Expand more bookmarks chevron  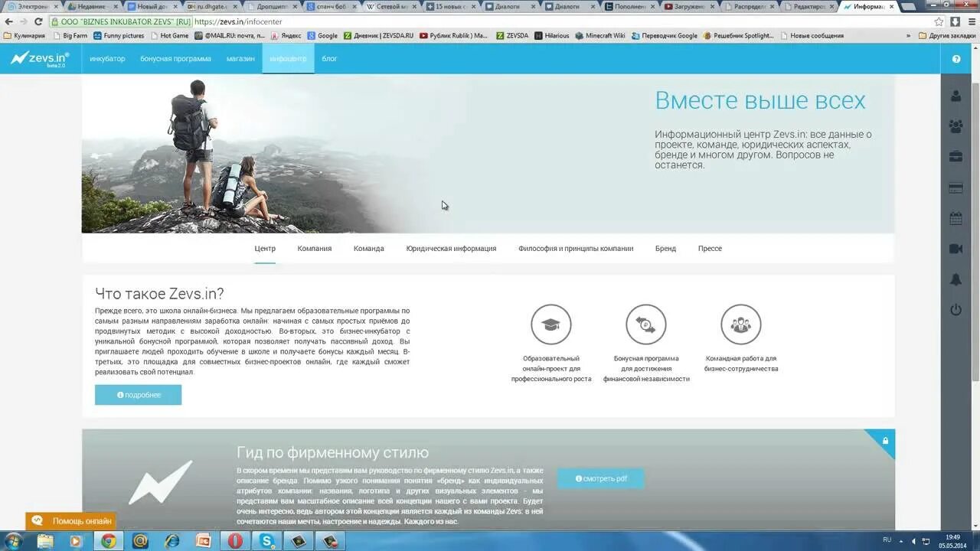point(909,35)
